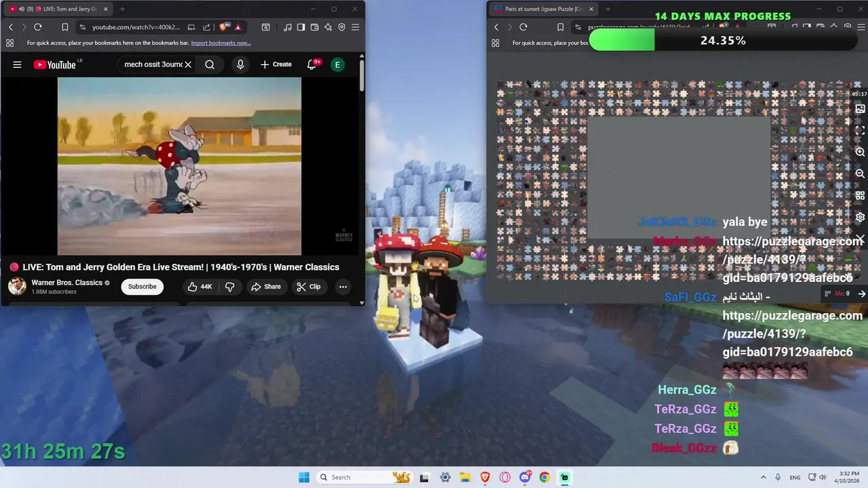Screen dimensions: 868x488
Task: Enter fullscreen in the puzzle sidebar
Action: coord(860,130)
